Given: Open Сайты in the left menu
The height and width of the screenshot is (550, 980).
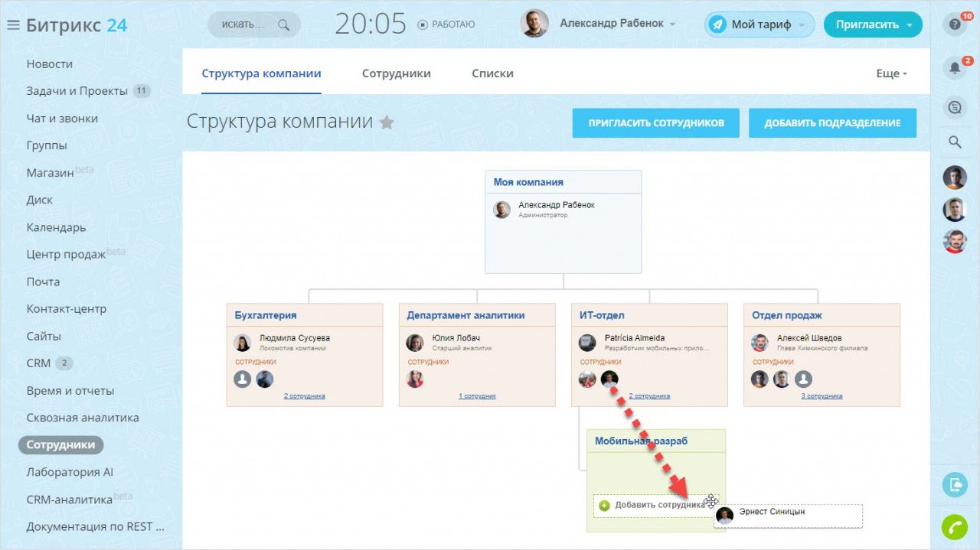Looking at the screenshot, I should coord(44,336).
